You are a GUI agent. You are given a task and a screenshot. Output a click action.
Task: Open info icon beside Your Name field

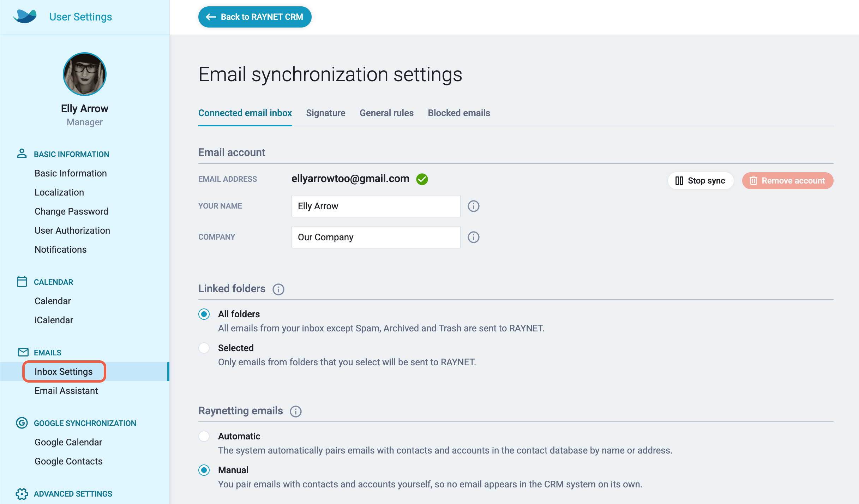(x=474, y=206)
